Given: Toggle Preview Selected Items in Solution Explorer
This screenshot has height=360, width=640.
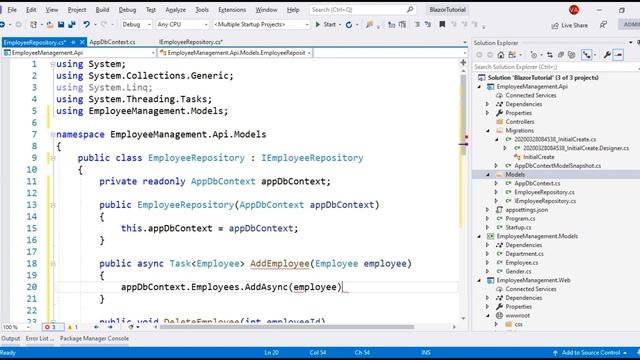Looking at the screenshot, I should [x=618, y=55].
